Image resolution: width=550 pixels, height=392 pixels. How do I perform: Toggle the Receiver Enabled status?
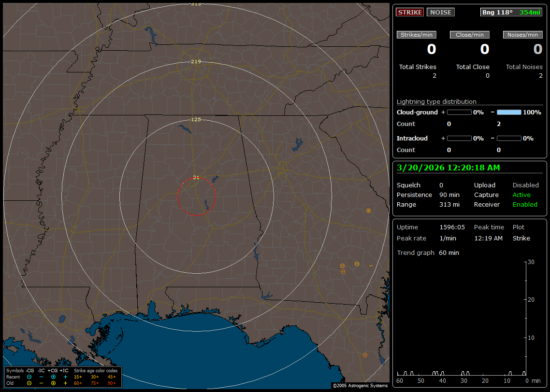click(x=525, y=205)
